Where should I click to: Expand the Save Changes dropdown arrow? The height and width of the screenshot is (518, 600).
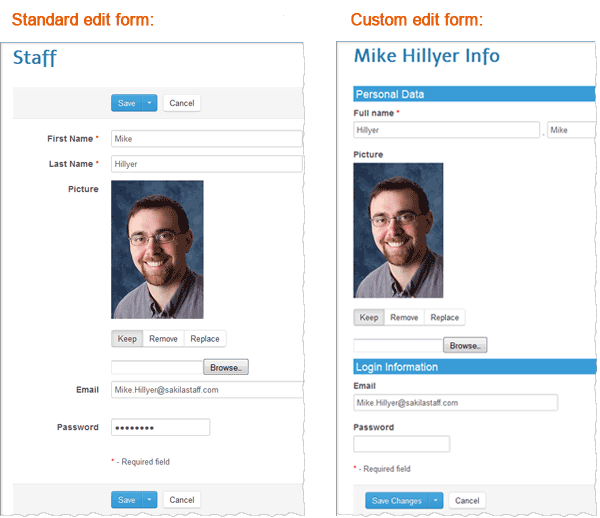pos(436,501)
